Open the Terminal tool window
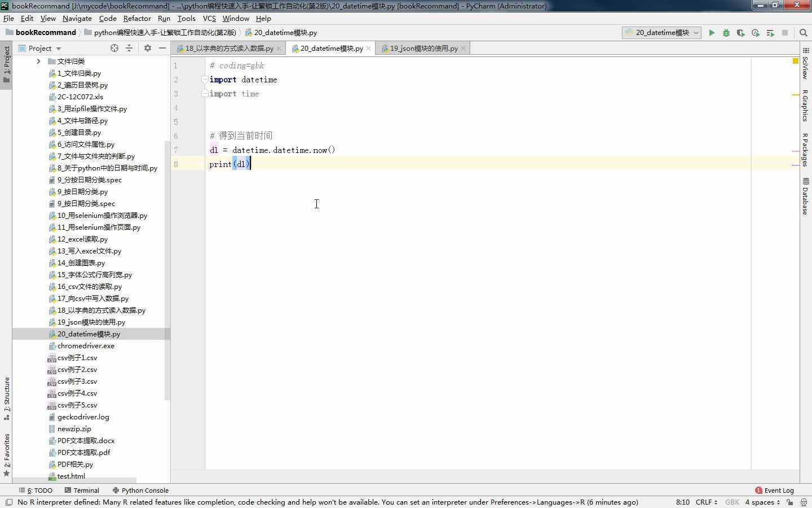Viewport: 812px width, 508px height. (82, 491)
